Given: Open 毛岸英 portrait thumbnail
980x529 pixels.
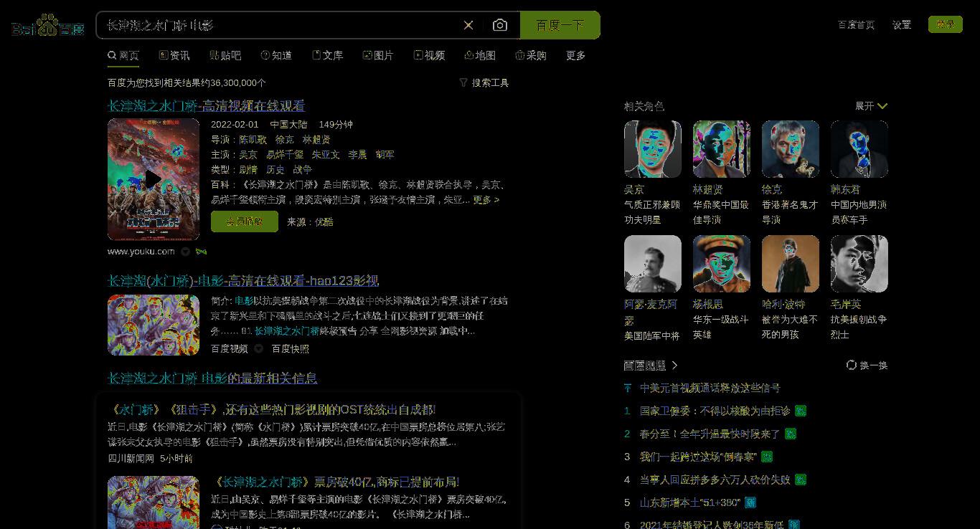Looking at the screenshot, I should (859, 264).
